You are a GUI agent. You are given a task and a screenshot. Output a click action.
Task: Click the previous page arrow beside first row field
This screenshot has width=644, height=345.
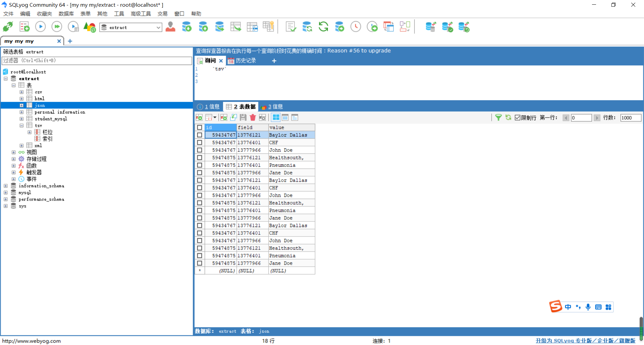566,118
